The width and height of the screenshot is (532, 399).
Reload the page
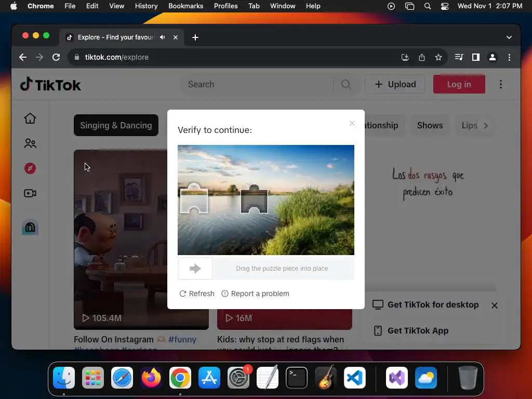click(56, 57)
